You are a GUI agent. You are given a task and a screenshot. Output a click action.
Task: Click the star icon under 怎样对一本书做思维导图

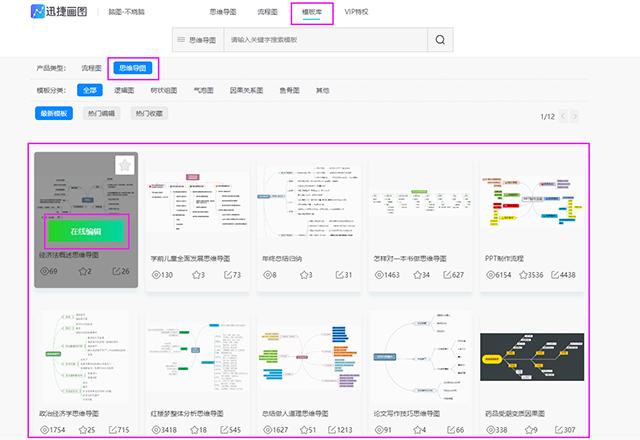click(x=417, y=275)
